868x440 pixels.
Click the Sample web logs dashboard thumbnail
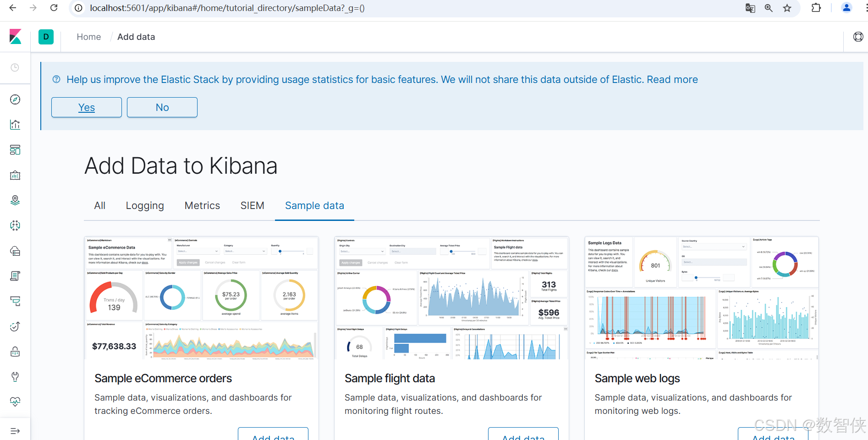click(702, 298)
